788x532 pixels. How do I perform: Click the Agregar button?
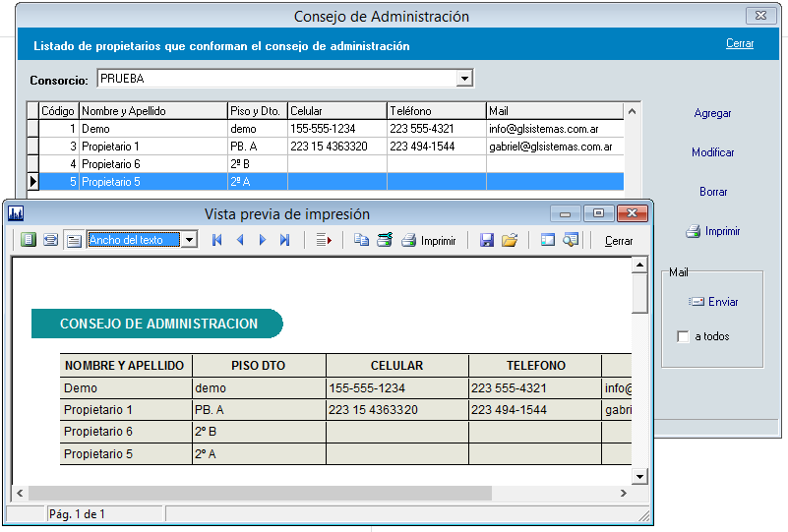(x=712, y=113)
